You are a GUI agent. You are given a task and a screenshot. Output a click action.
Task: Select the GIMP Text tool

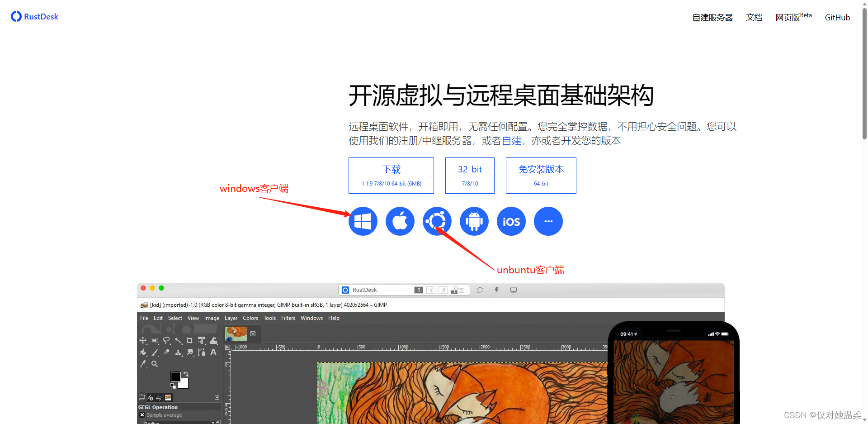click(x=213, y=352)
